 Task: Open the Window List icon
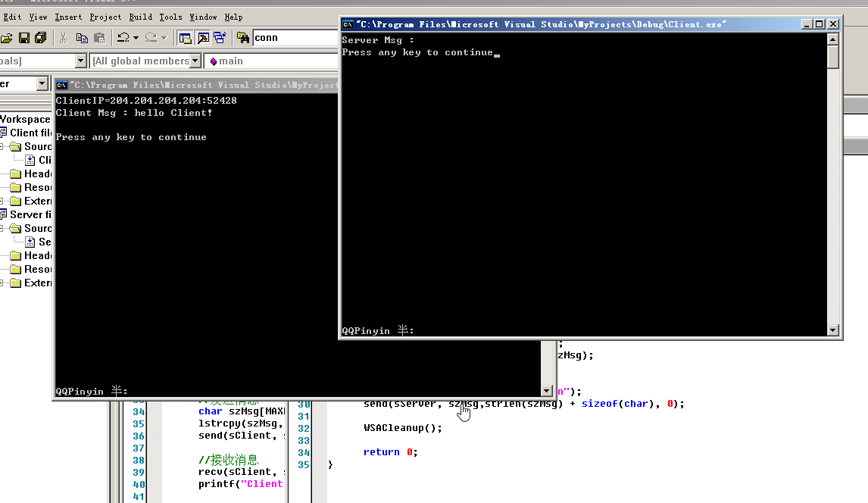220,38
